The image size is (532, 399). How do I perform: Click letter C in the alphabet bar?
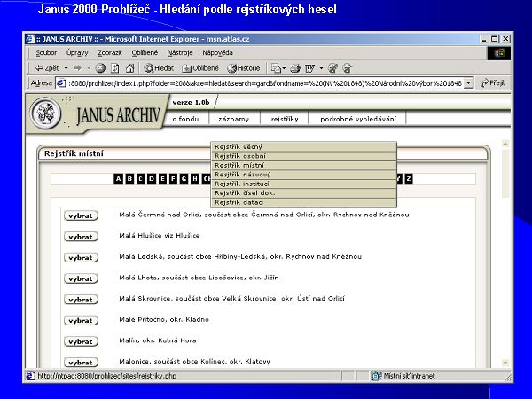140,179
